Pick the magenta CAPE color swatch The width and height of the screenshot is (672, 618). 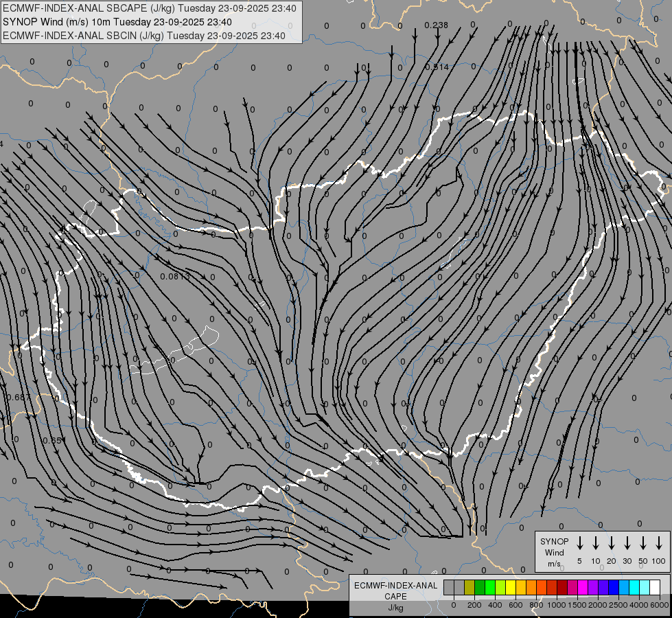pyautogui.click(x=583, y=587)
